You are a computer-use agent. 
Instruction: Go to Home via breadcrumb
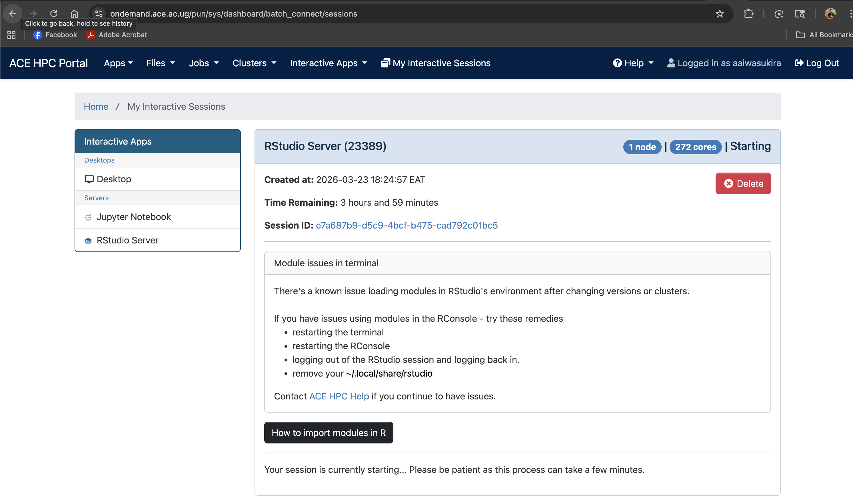click(x=96, y=106)
